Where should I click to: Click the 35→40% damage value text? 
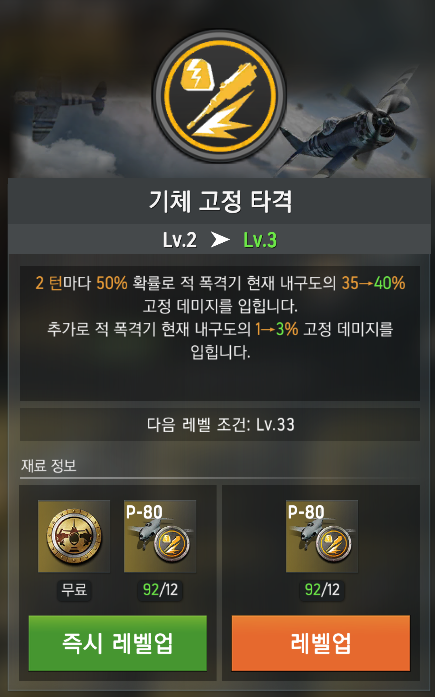(x=373, y=283)
